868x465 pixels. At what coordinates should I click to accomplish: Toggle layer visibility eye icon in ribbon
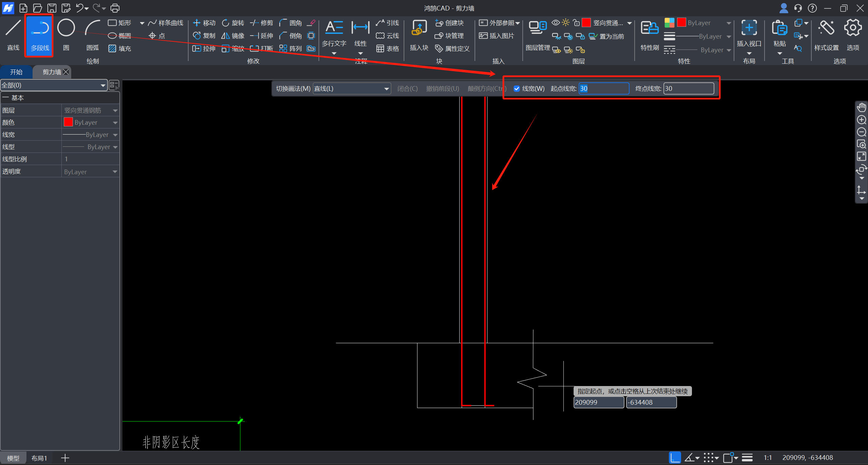(555, 23)
